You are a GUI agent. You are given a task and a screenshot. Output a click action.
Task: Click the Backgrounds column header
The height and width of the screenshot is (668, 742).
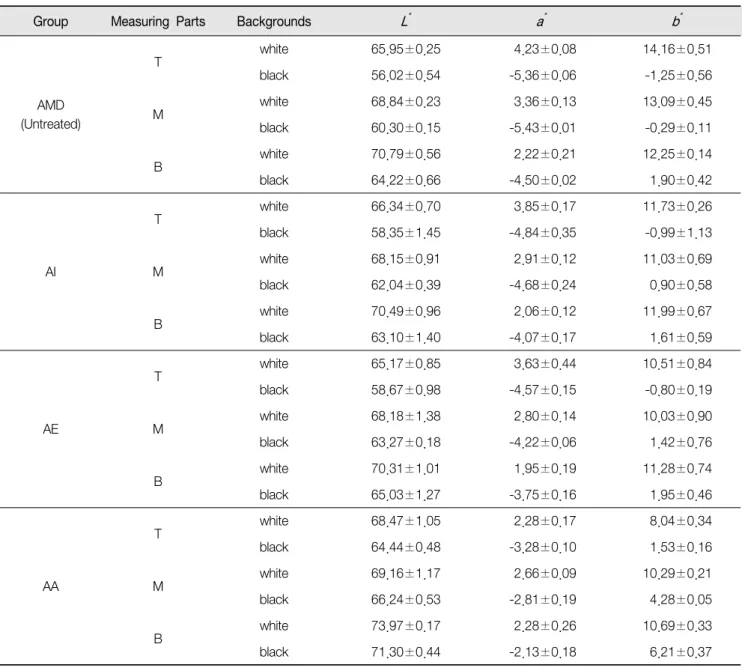click(x=274, y=22)
